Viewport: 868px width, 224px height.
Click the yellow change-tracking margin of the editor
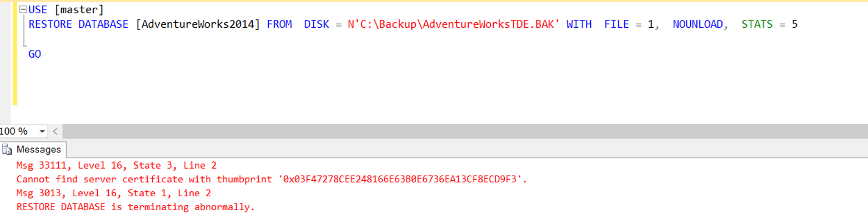click(x=14, y=54)
